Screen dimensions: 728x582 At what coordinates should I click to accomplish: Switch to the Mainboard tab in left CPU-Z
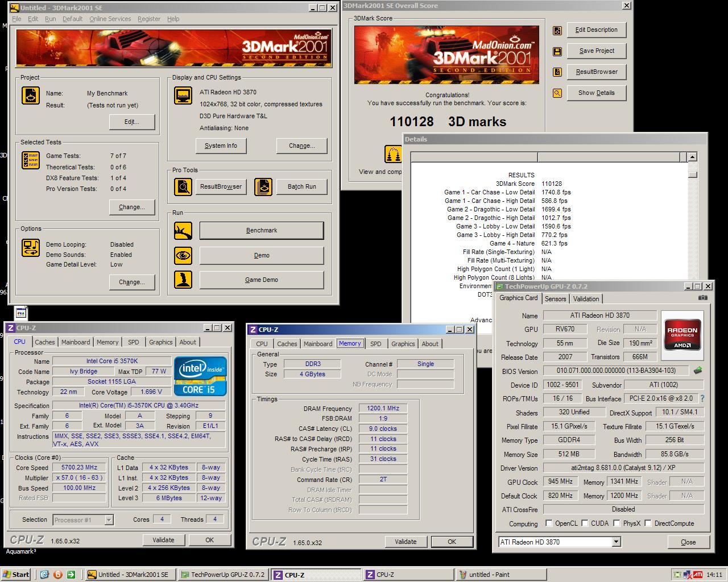[76, 342]
